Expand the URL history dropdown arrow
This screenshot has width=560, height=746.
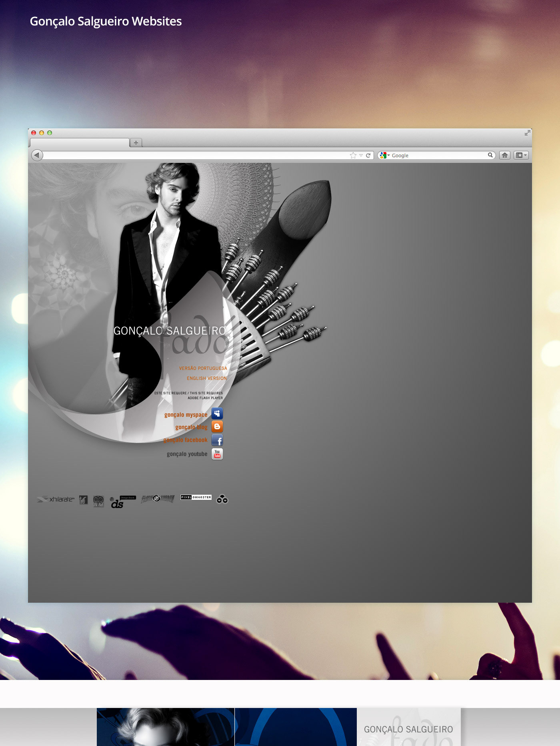tap(361, 155)
